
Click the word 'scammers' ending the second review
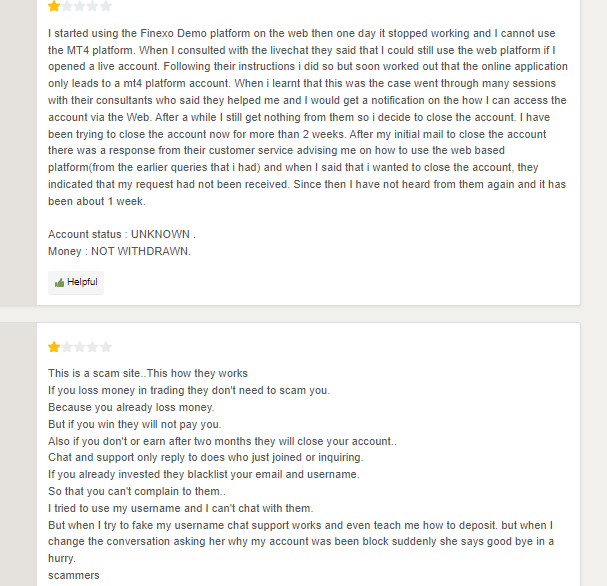74,576
